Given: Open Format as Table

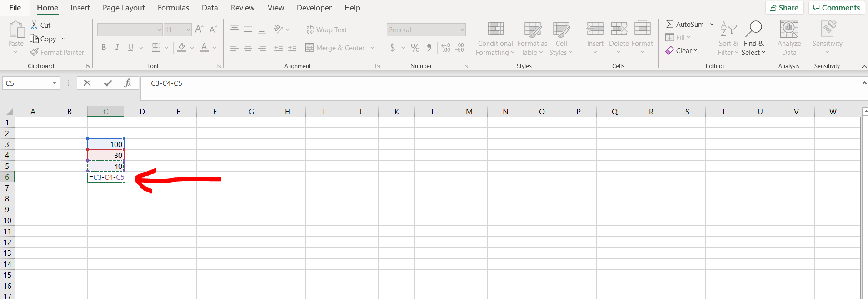Looking at the screenshot, I should [x=532, y=39].
